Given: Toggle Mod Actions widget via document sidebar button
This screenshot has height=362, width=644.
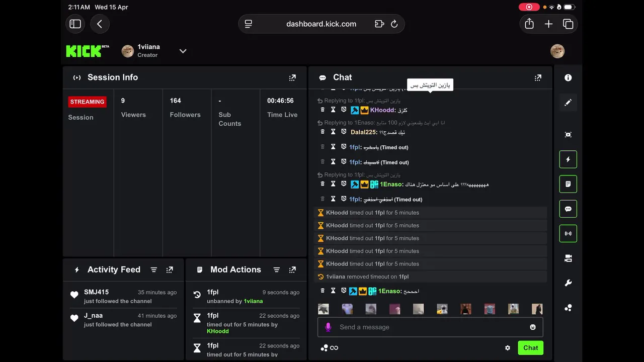Looking at the screenshot, I should [568, 184].
